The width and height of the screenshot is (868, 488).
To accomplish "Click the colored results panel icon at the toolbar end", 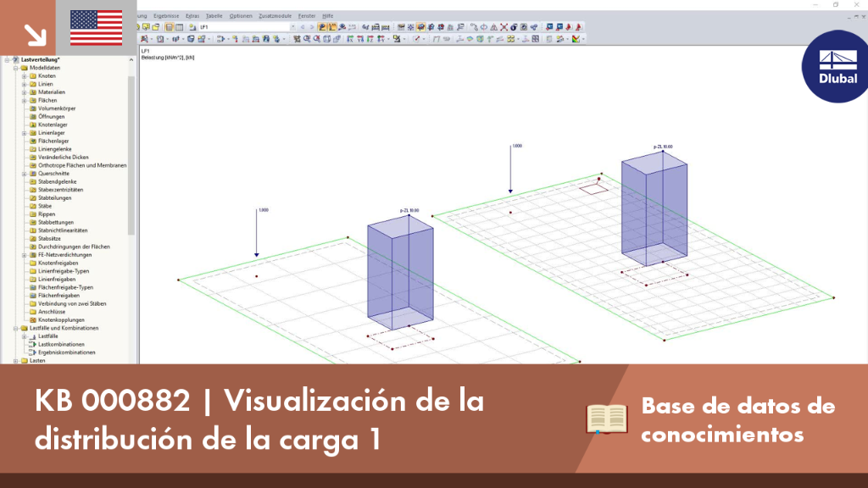I will click(576, 39).
